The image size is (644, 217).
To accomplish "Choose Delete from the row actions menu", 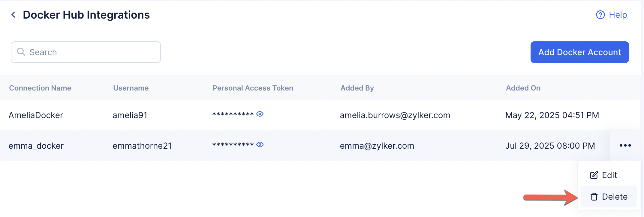I will (614, 197).
